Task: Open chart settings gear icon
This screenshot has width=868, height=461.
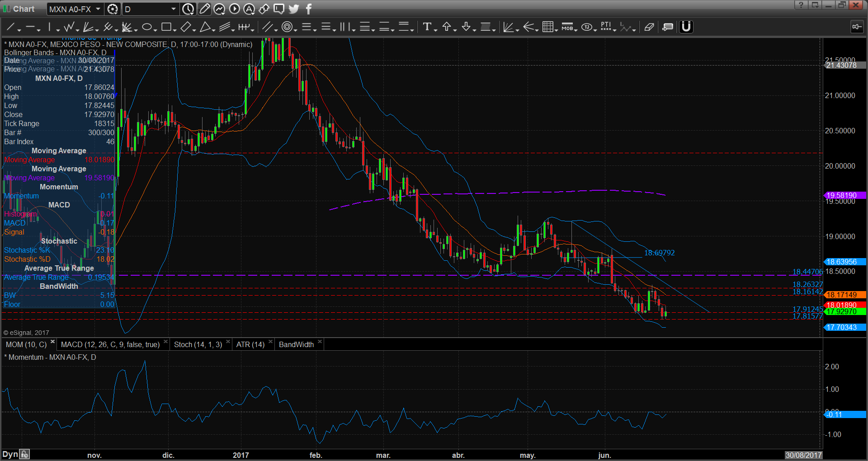Action: pyautogui.click(x=113, y=9)
